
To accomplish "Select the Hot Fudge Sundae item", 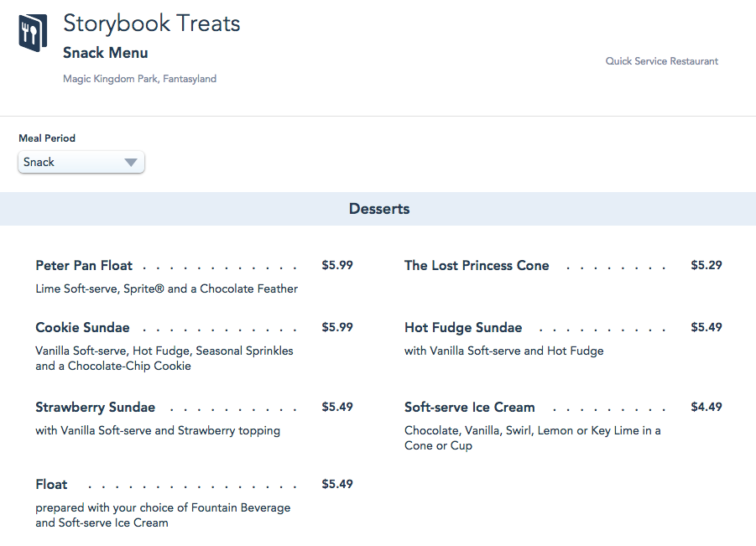I will click(462, 327).
